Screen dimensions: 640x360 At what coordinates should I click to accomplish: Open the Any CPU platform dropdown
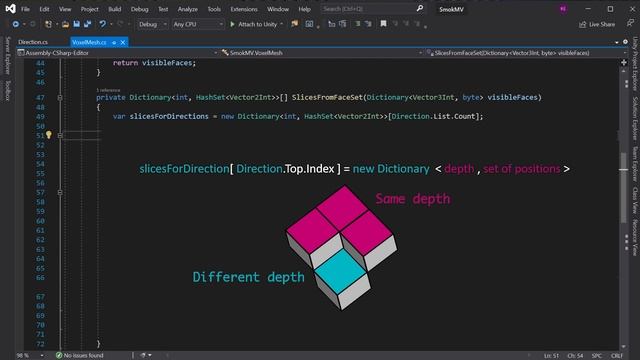tap(198, 24)
